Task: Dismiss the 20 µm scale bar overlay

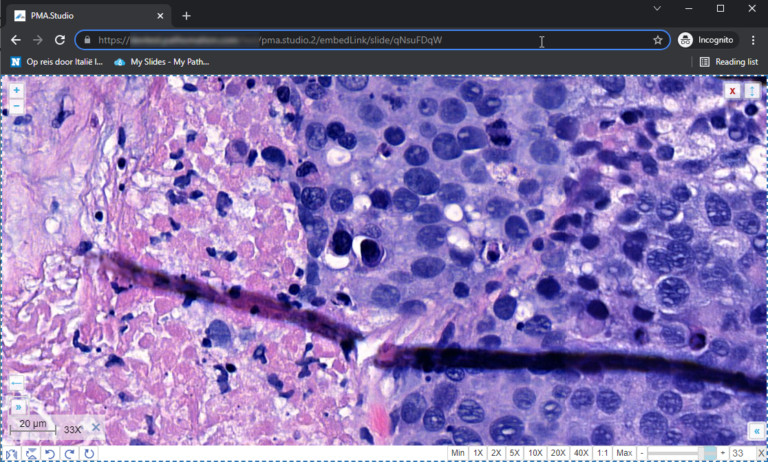Action: click(x=96, y=428)
